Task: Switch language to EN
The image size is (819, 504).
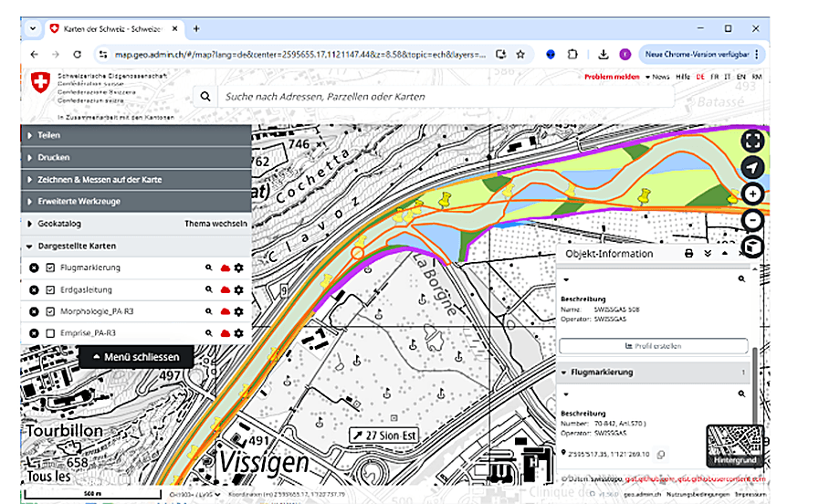Action: [x=740, y=77]
